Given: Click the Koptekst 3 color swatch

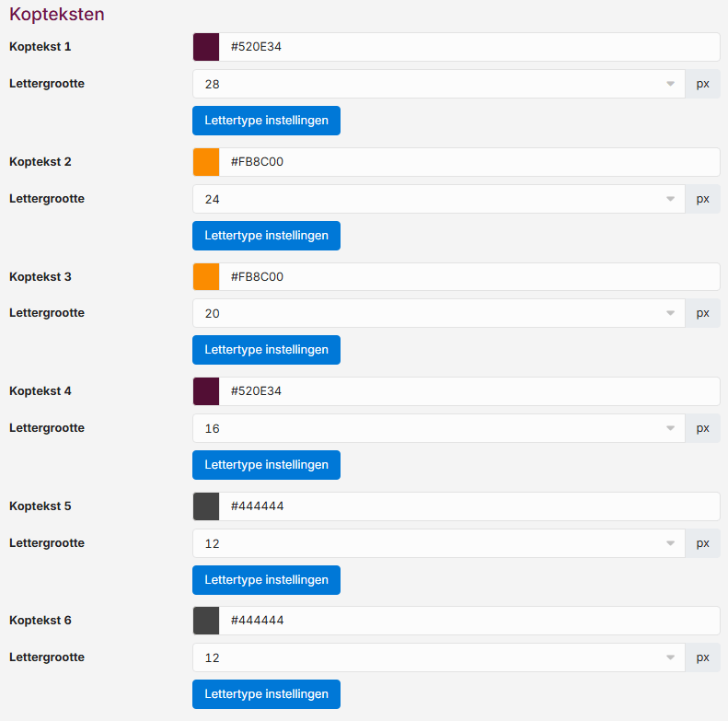Looking at the screenshot, I should pyautogui.click(x=206, y=277).
